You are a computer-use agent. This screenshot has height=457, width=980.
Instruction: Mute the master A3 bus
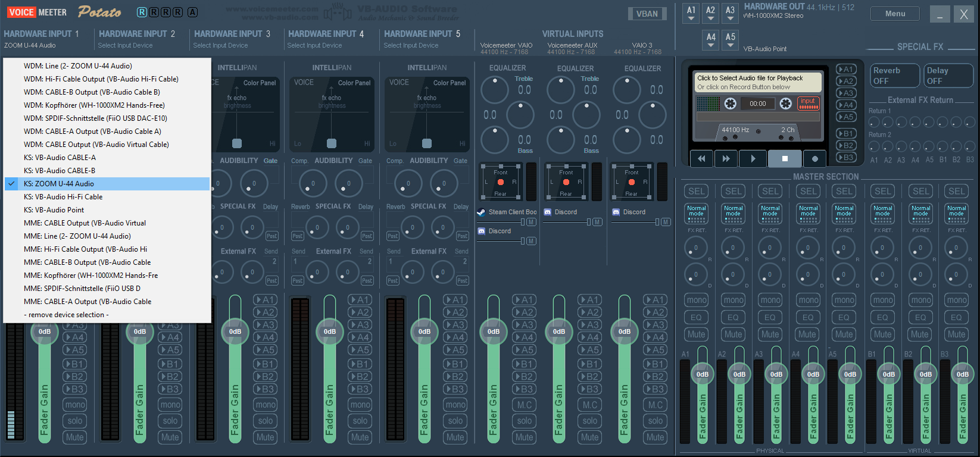(770, 334)
